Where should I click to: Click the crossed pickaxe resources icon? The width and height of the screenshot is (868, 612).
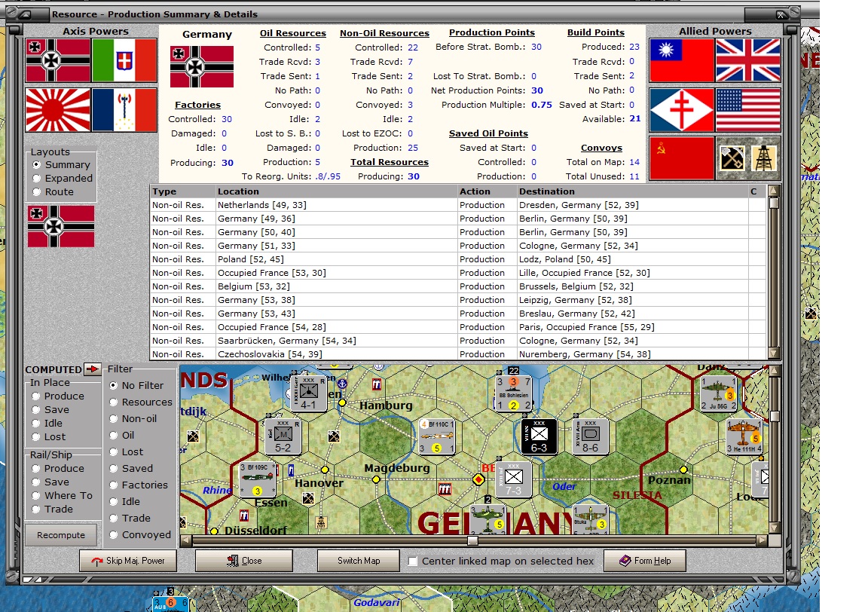732,158
